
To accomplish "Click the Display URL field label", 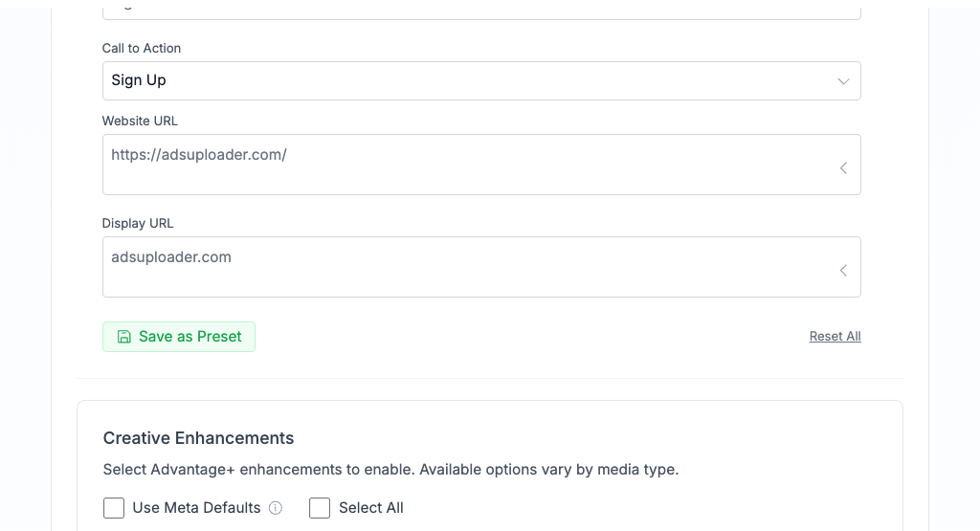I will [x=138, y=223].
